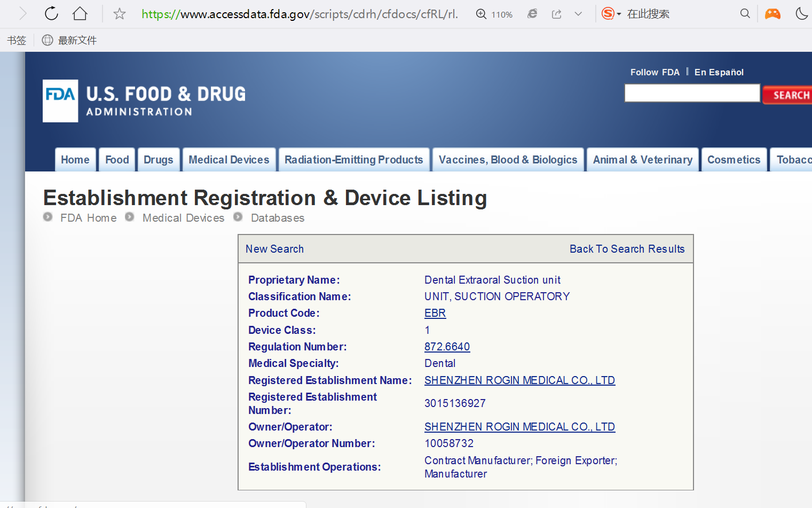Click the establishment number 3015136927
Viewport: 812px width, 508px height.
pos(455,403)
